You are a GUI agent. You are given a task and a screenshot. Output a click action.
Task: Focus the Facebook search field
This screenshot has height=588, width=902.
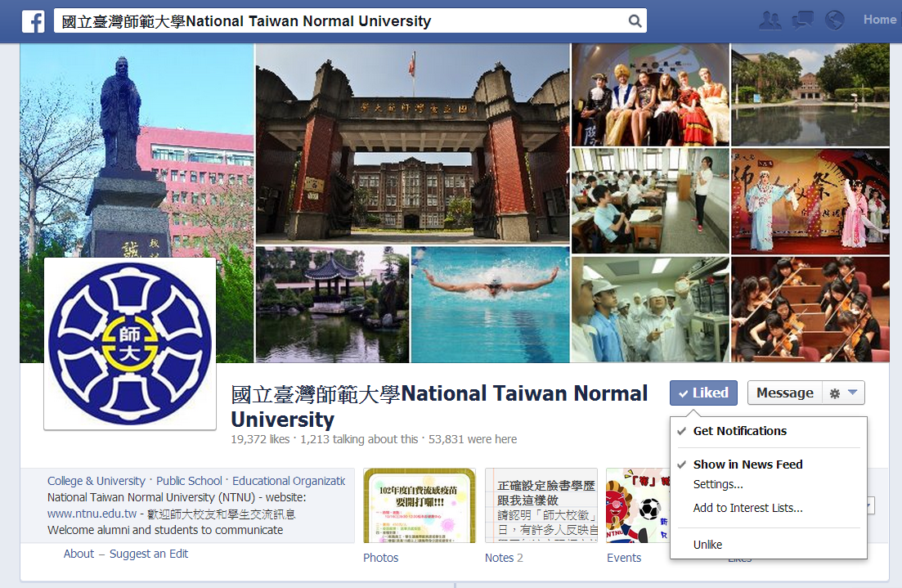(350, 21)
